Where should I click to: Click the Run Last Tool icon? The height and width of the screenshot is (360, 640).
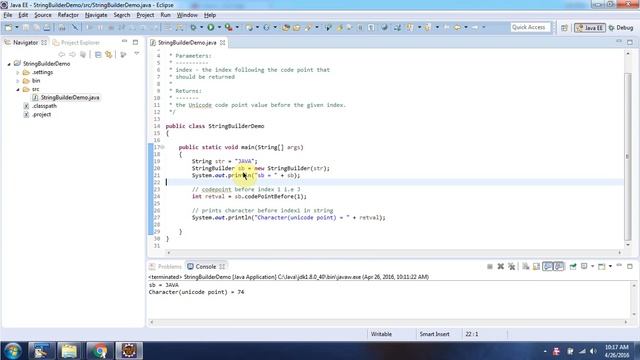229,27
